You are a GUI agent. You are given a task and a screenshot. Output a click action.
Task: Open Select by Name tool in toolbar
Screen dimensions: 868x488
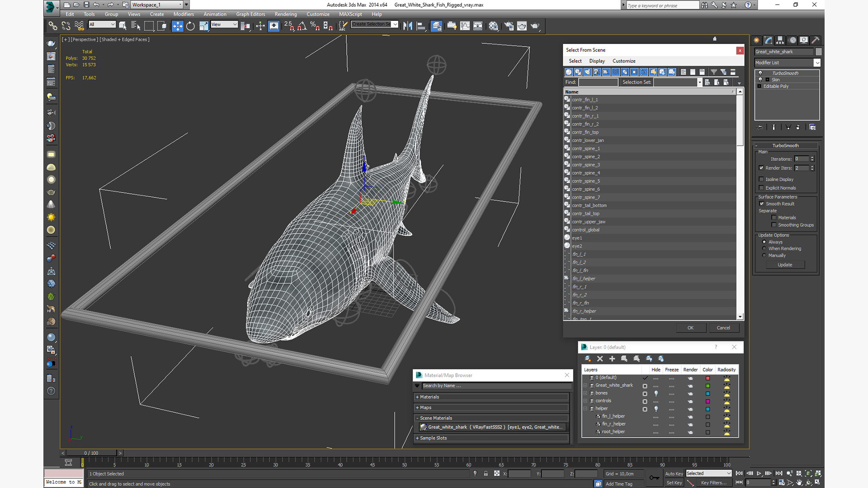click(x=135, y=26)
